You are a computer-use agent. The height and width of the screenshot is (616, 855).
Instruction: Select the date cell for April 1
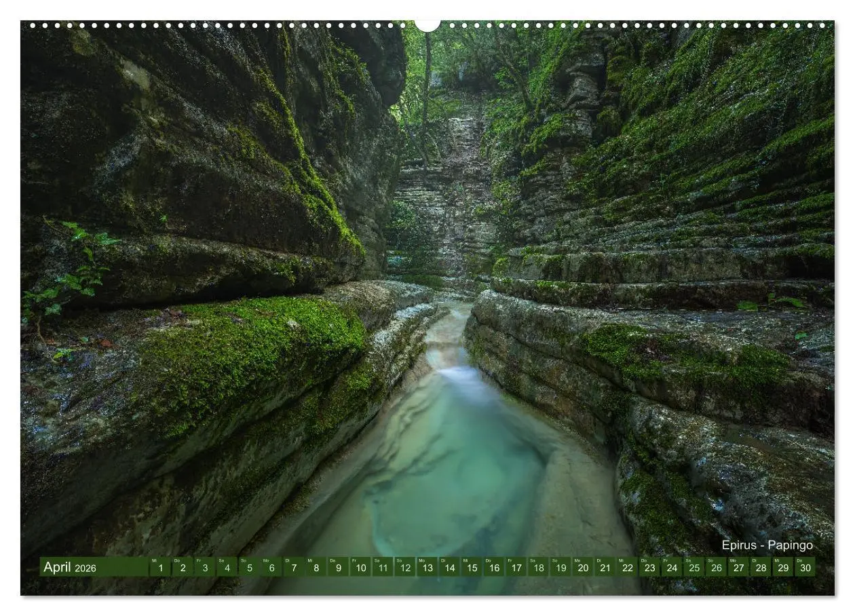click(161, 570)
